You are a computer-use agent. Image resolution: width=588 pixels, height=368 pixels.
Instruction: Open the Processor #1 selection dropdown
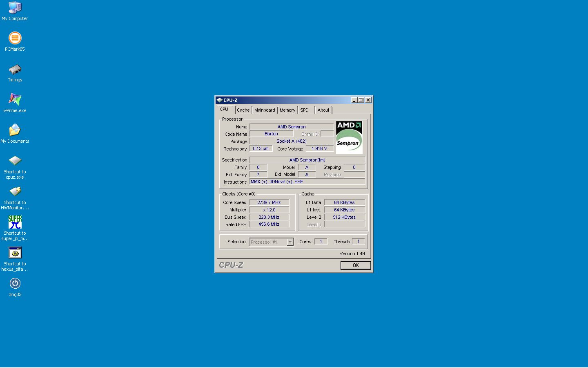point(272,242)
